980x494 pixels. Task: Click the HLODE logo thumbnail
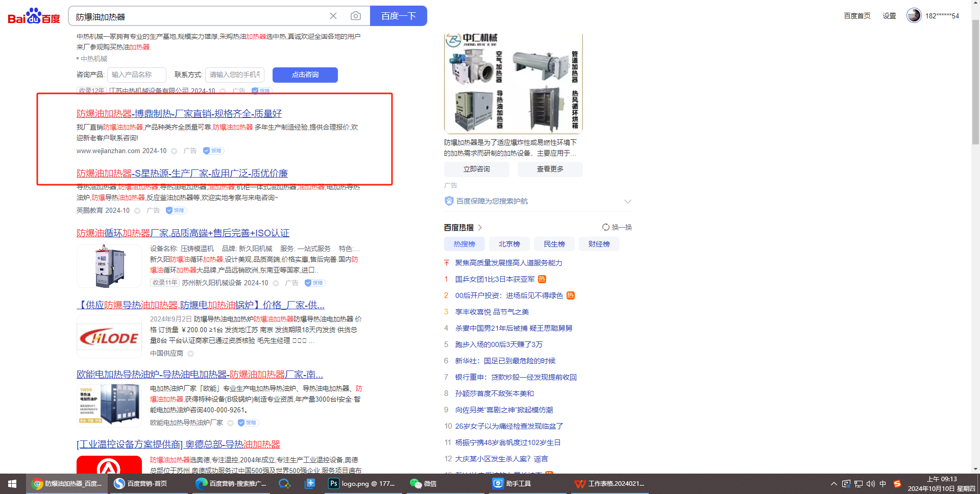(x=109, y=336)
